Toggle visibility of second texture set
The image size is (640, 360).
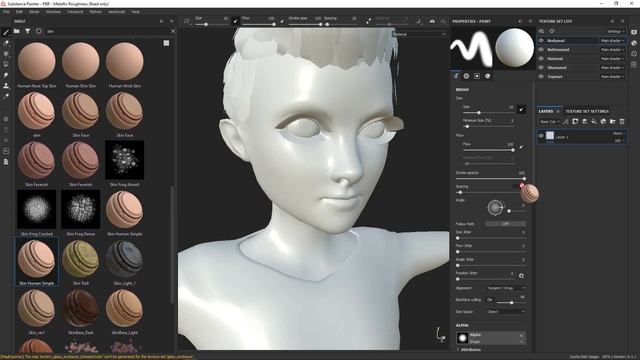[x=541, y=49]
